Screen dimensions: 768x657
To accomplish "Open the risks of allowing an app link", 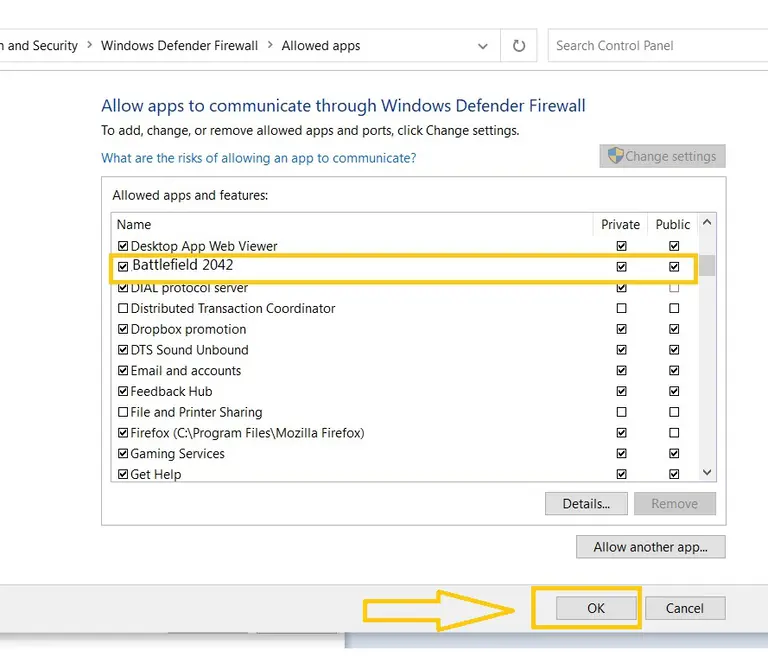I will [x=259, y=158].
